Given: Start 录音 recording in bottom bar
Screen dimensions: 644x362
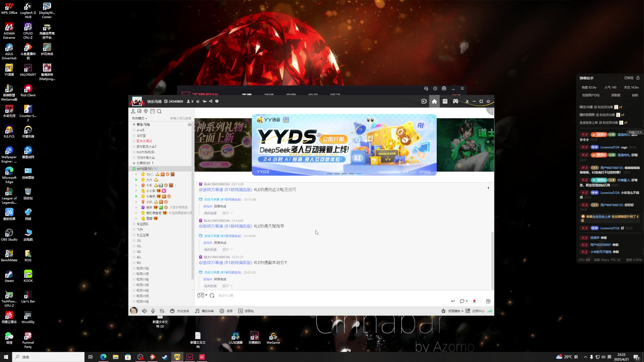Looking at the screenshot, I should pyautogui.click(x=226, y=311).
